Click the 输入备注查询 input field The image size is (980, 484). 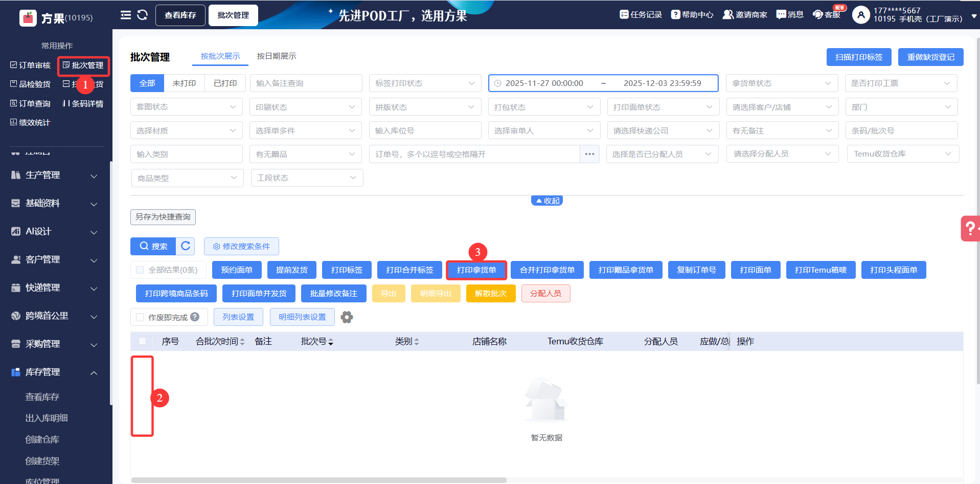306,83
